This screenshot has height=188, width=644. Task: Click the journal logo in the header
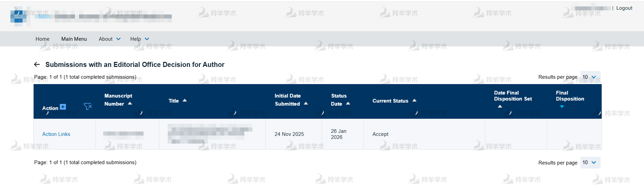click(18, 16)
